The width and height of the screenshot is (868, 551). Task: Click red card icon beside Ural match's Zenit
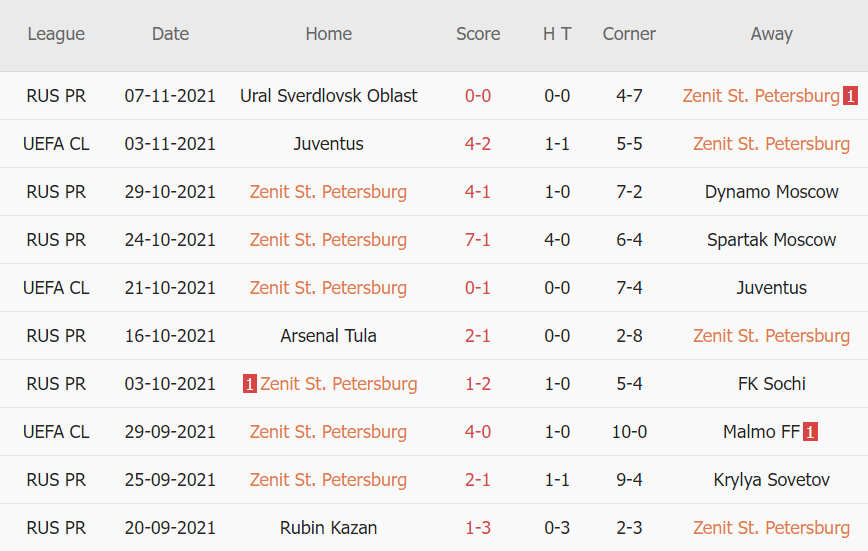850,96
